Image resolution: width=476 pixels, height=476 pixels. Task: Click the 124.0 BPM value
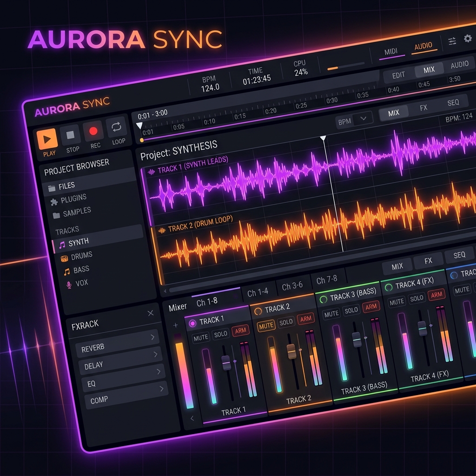[x=210, y=88]
